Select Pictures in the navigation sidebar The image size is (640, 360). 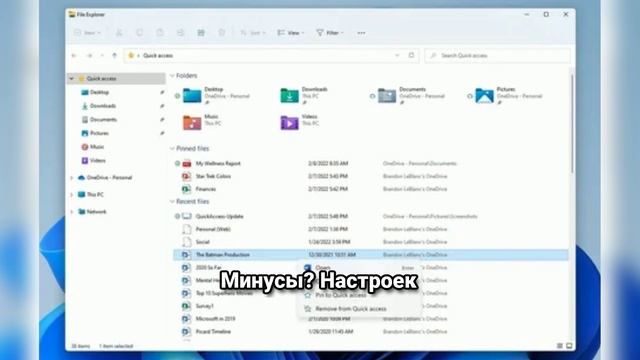[99, 133]
